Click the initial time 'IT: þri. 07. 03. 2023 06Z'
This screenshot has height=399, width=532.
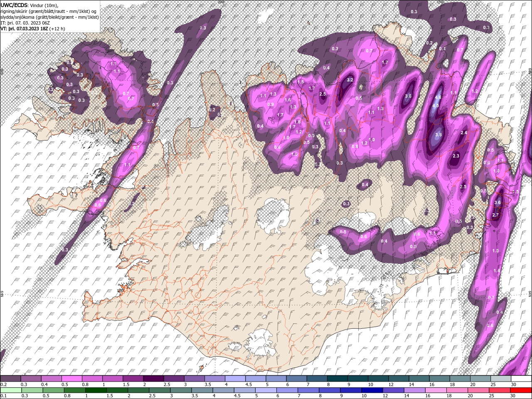point(24,23)
